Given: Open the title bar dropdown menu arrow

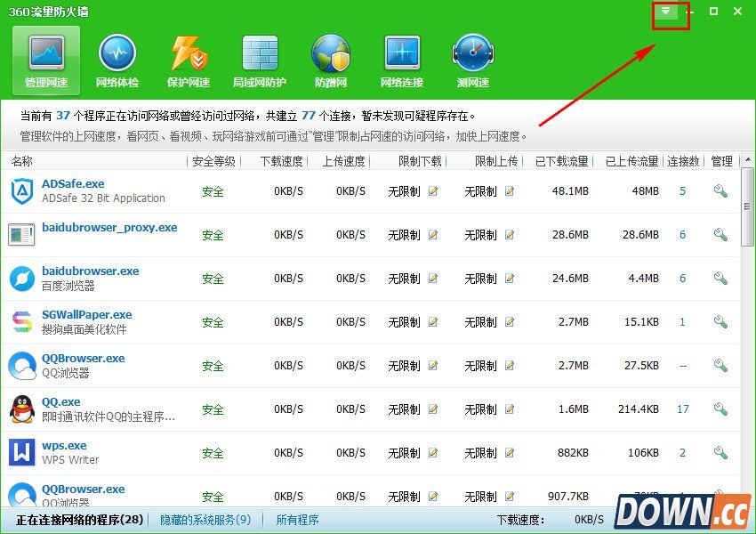Looking at the screenshot, I should 666,12.
